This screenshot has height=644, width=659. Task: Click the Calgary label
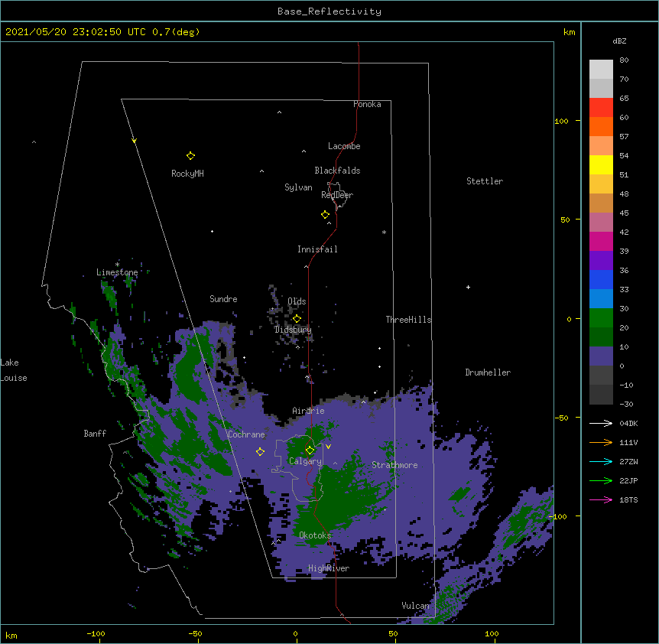[x=305, y=461]
